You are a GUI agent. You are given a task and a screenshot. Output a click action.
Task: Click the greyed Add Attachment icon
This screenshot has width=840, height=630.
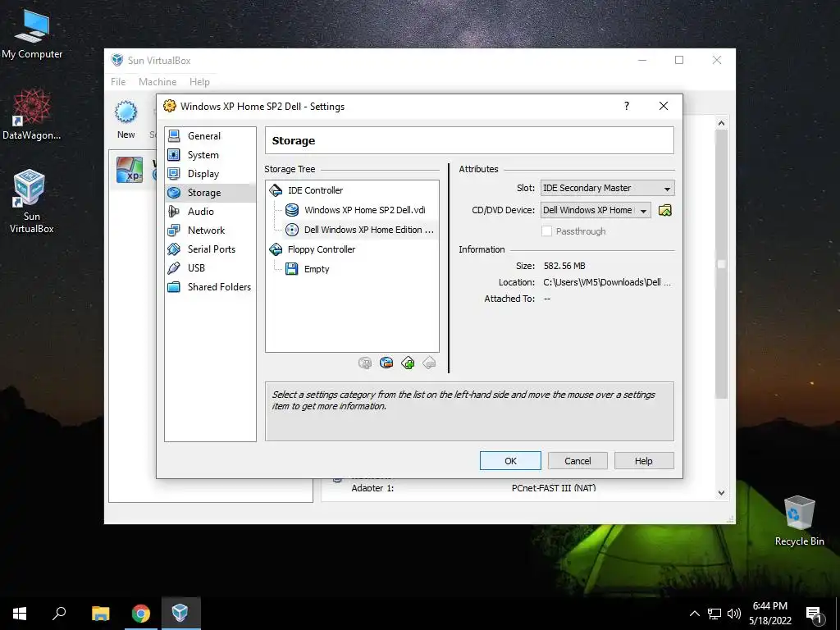coord(365,363)
